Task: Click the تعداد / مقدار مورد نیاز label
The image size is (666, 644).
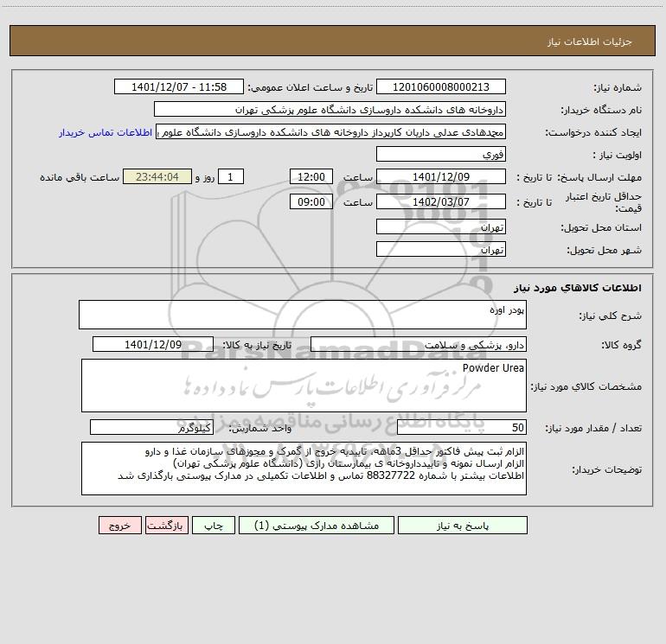Action: [593, 428]
